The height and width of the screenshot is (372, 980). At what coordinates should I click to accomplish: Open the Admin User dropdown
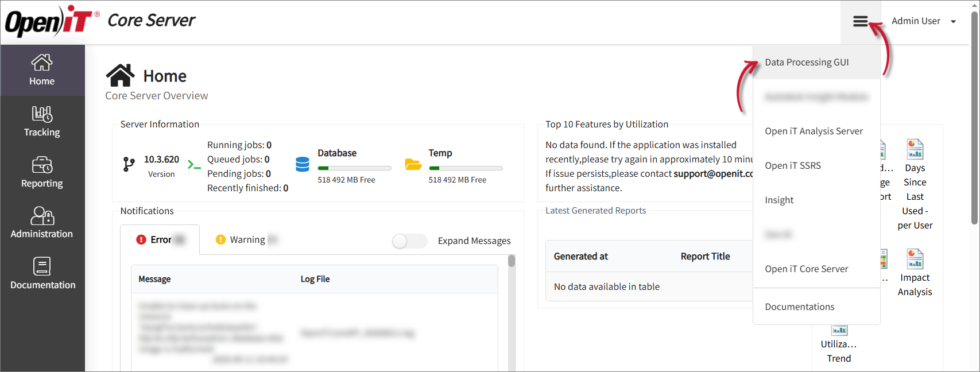[923, 21]
